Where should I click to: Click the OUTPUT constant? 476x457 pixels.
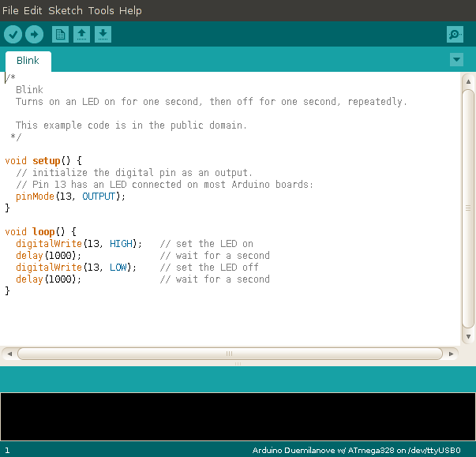click(99, 197)
